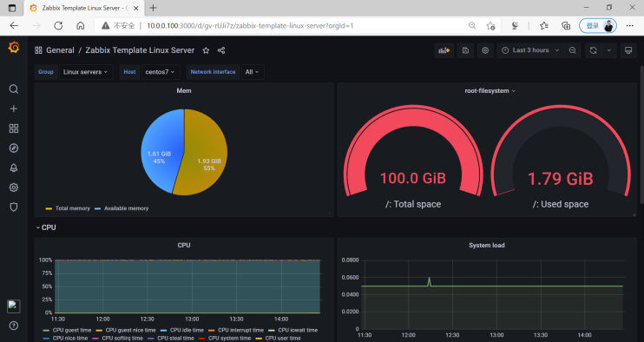
Task: Share the dashboard via share icon
Action: (221, 50)
